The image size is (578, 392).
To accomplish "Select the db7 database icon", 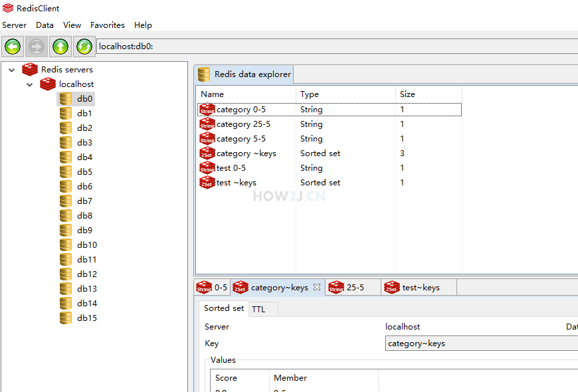I will pos(66,201).
